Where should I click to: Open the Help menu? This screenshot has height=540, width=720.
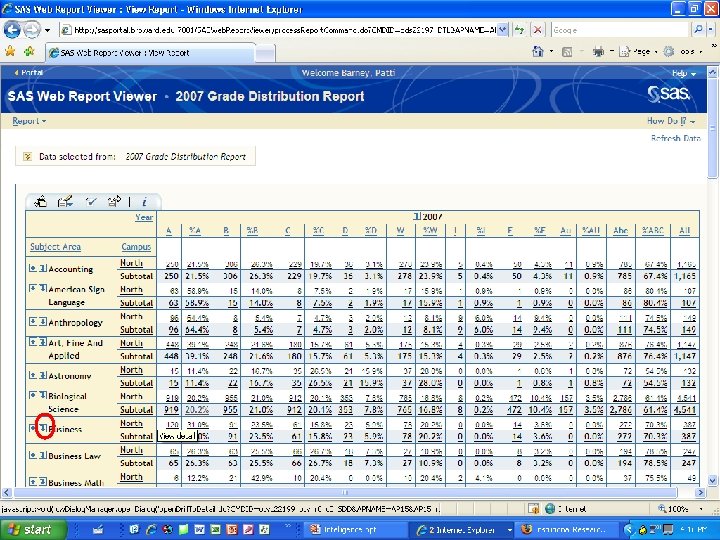684,73
